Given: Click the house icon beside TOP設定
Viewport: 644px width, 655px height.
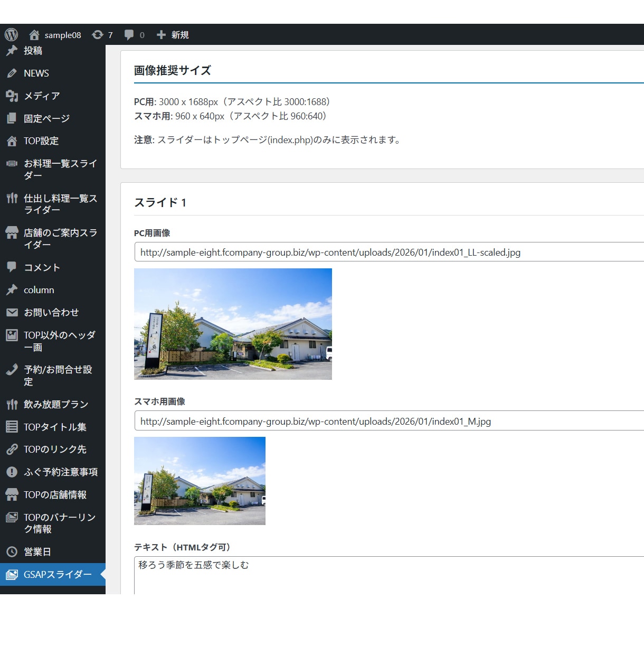Looking at the screenshot, I should 12,141.
